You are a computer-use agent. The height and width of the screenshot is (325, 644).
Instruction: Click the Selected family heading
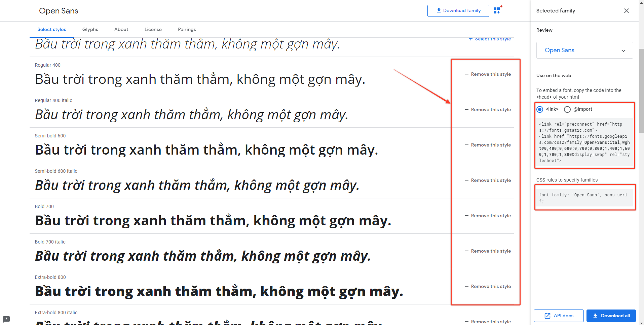tap(556, 11)
